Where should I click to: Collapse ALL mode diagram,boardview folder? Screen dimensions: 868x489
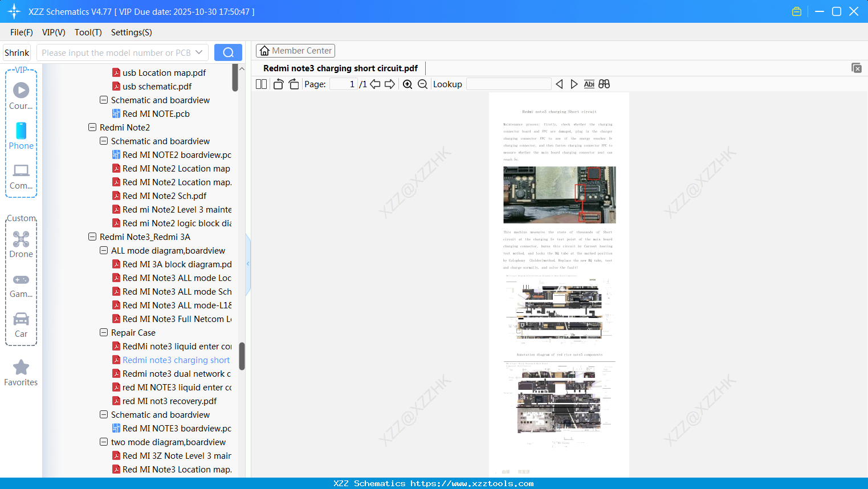pos(104,250)
